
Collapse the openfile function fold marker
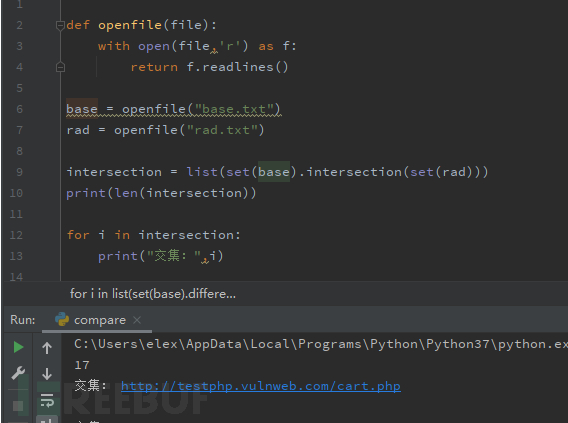click(60, 25)
